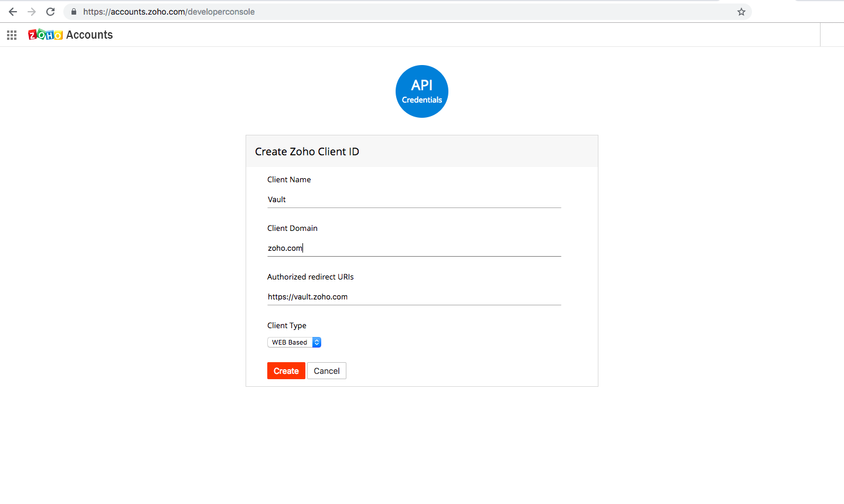
Task: Open the Zoho apps grid menu
Action: click(x=12, y=35)
